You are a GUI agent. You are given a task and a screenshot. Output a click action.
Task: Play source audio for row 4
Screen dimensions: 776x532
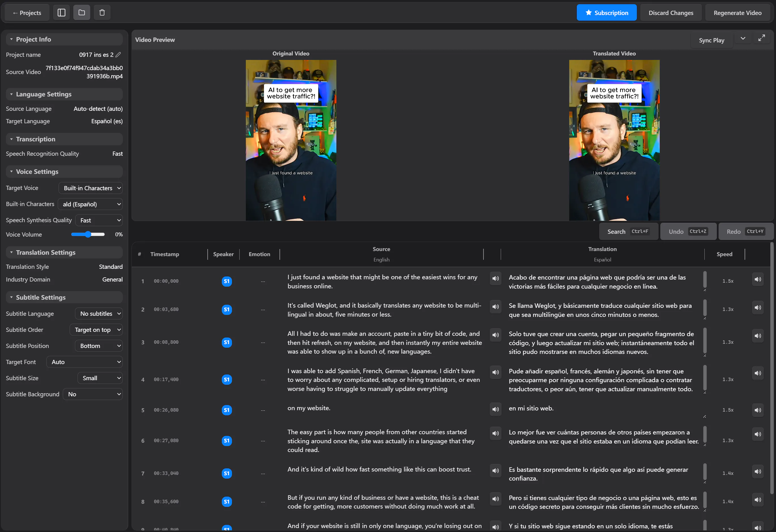click(x=496, y=372)
